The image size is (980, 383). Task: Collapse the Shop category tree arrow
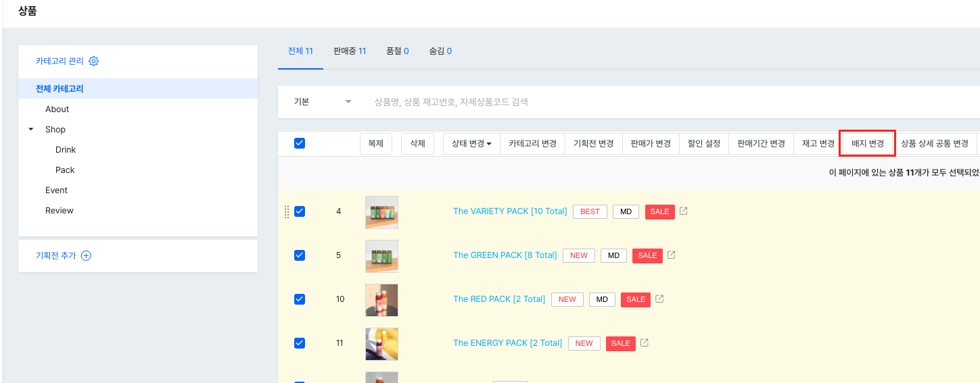(31, 130)
